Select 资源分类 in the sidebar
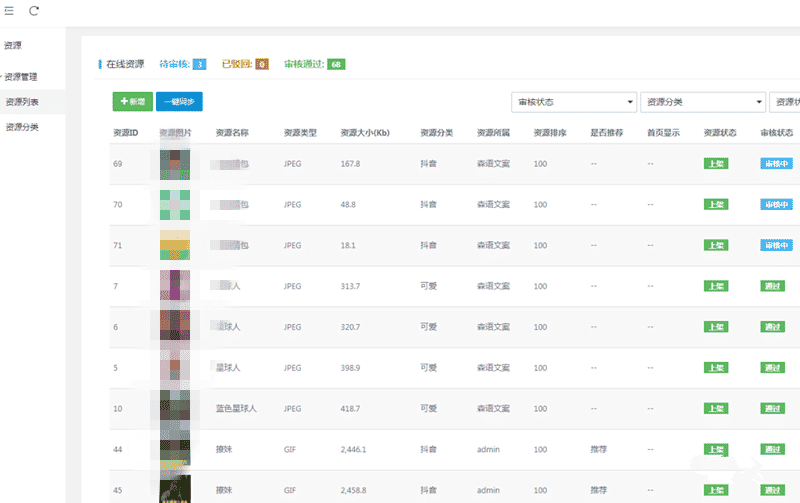The height and width of the screenshot is (503, 800). tap(23, 127)
